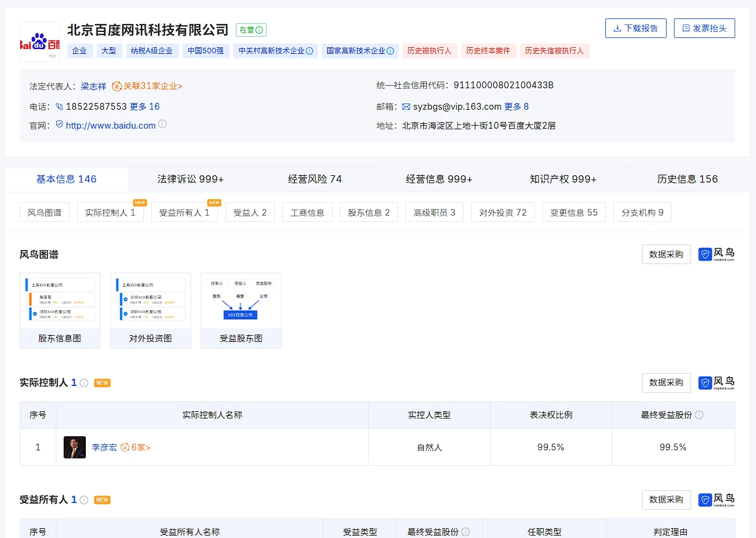756x538 pixels.
Task: Click info icon beside 实际控制人 heading
Action: pyautogui.click(x=84, y=383)
